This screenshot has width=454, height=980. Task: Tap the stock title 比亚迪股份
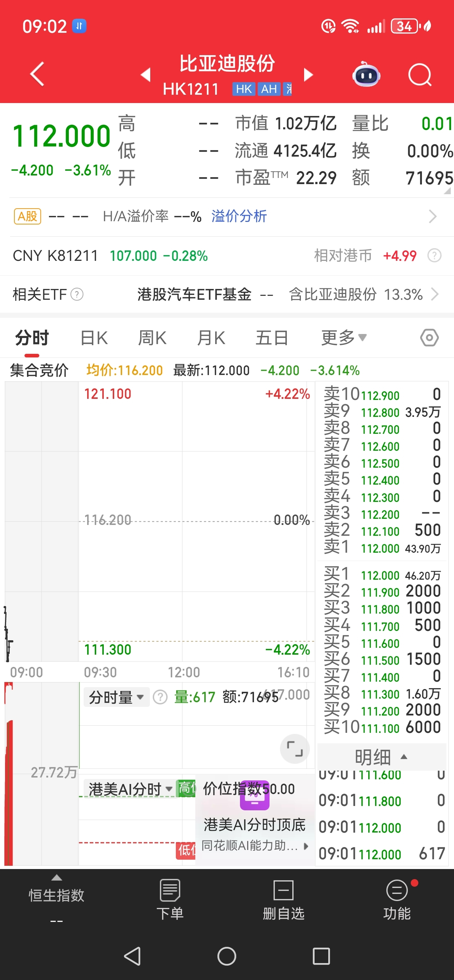[227, 63]
